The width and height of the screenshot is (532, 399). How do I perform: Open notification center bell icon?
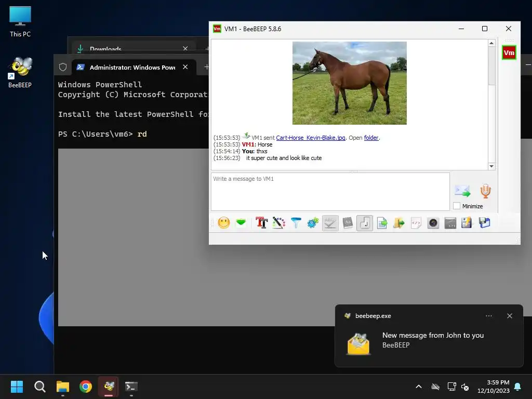pos(518,387)
